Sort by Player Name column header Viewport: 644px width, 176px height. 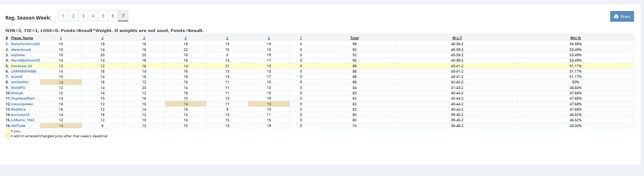click(22, 38)
